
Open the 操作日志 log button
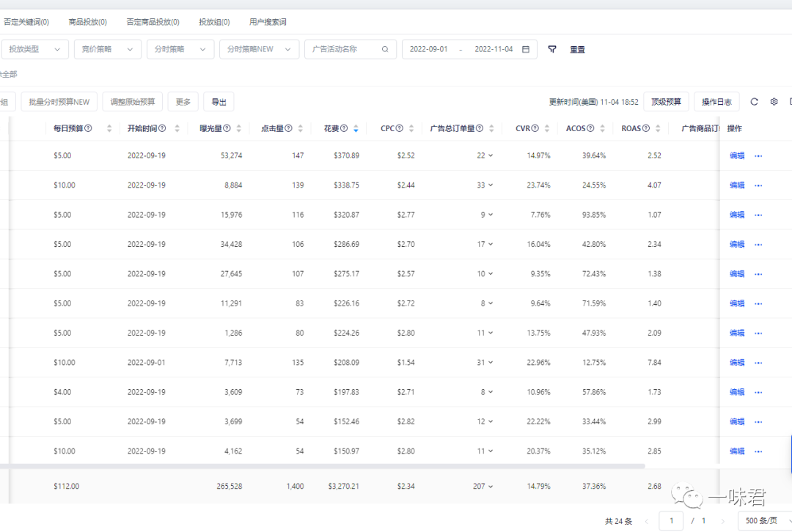[x=716, y=101]
